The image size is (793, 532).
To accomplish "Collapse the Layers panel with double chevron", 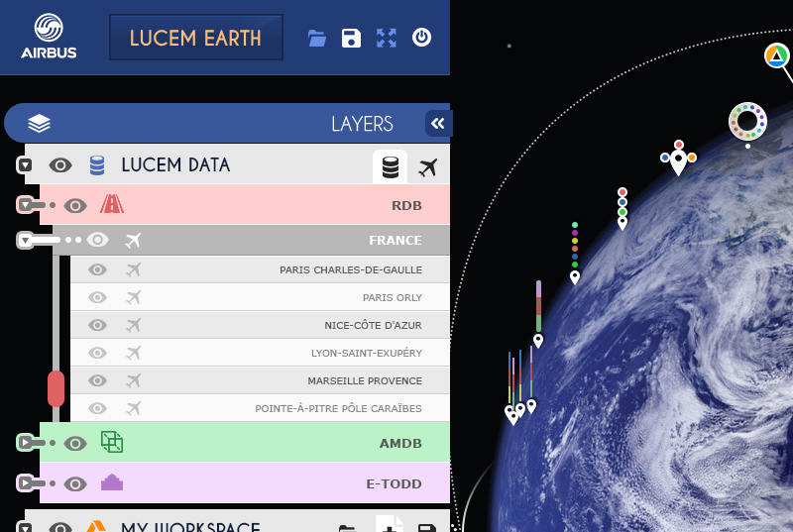I will [x=438, y=123].
